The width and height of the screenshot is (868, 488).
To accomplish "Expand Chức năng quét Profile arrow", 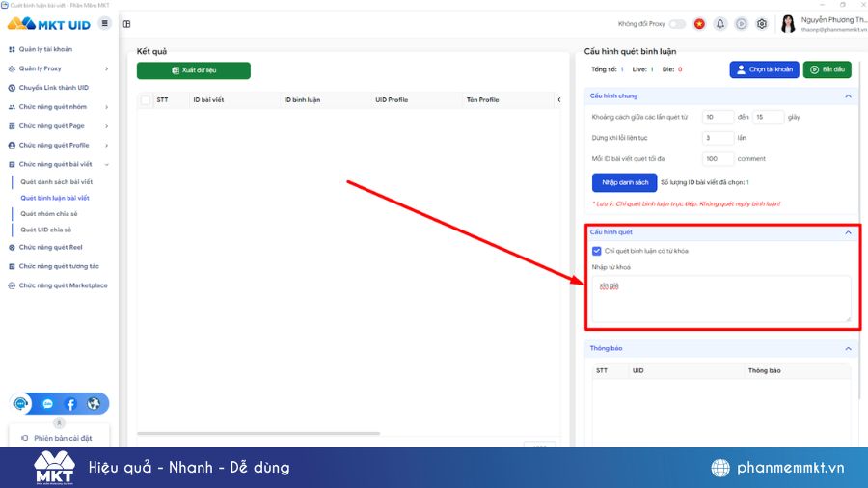I will [x=107, y=145].
